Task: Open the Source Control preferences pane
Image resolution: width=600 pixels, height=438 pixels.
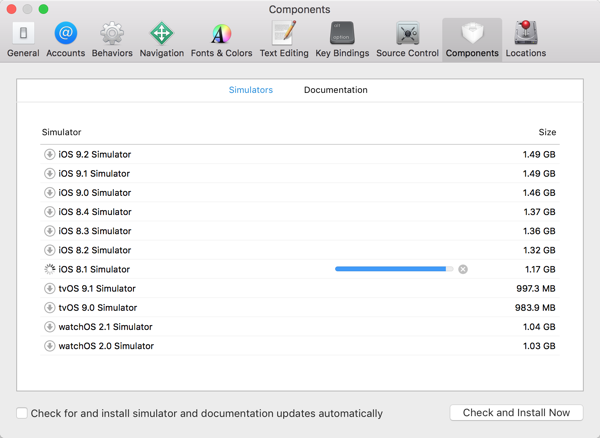Action: tap(407, 40)
